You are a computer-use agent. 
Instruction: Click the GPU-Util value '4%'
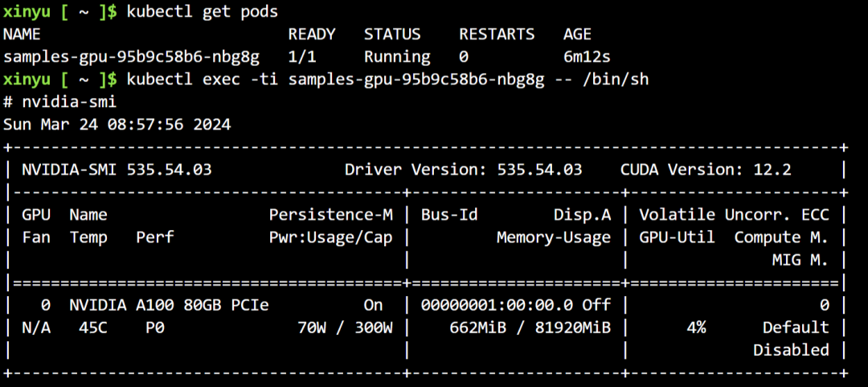point(696,327)
